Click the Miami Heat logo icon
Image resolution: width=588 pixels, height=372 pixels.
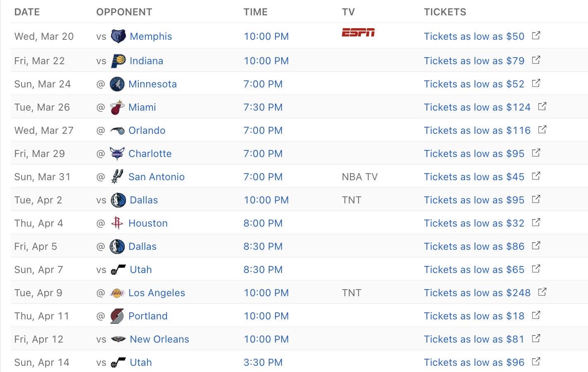click(117, 108)
